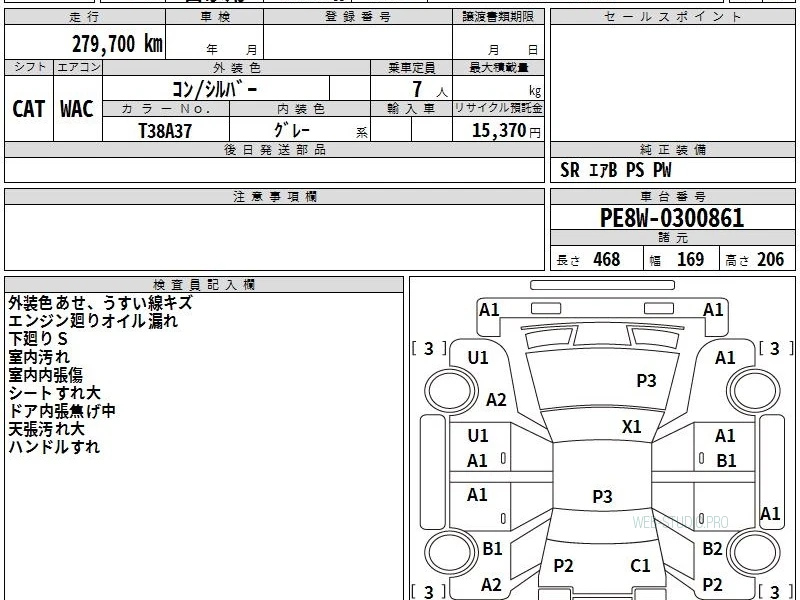The width and height of the screenshot is (800, 600).
Task: Select the セールスポイント header
Action: 672,17
